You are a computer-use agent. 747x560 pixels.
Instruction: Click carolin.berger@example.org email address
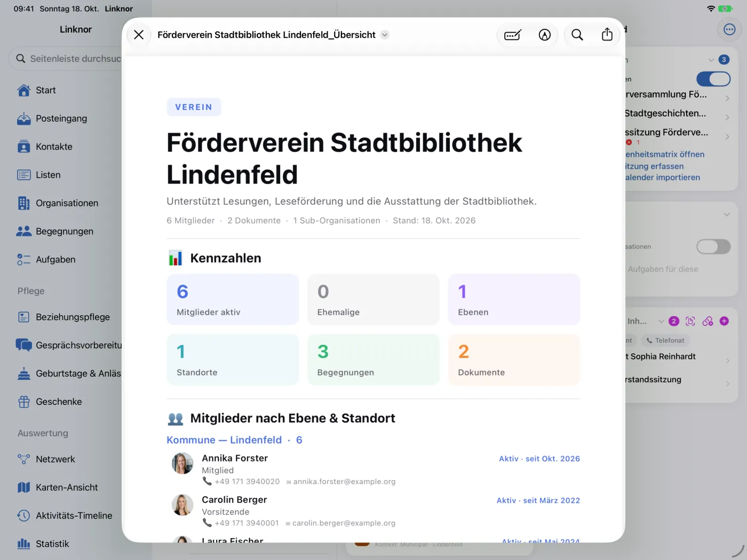pos(344,523)
